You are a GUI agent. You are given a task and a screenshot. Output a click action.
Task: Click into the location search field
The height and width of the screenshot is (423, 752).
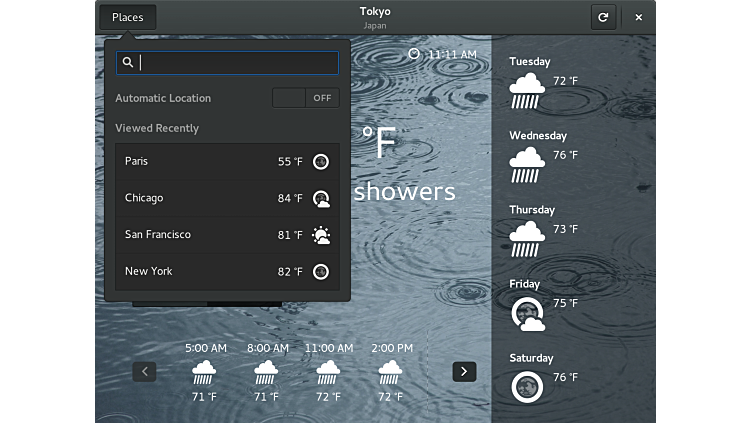[x=237, y=63]
